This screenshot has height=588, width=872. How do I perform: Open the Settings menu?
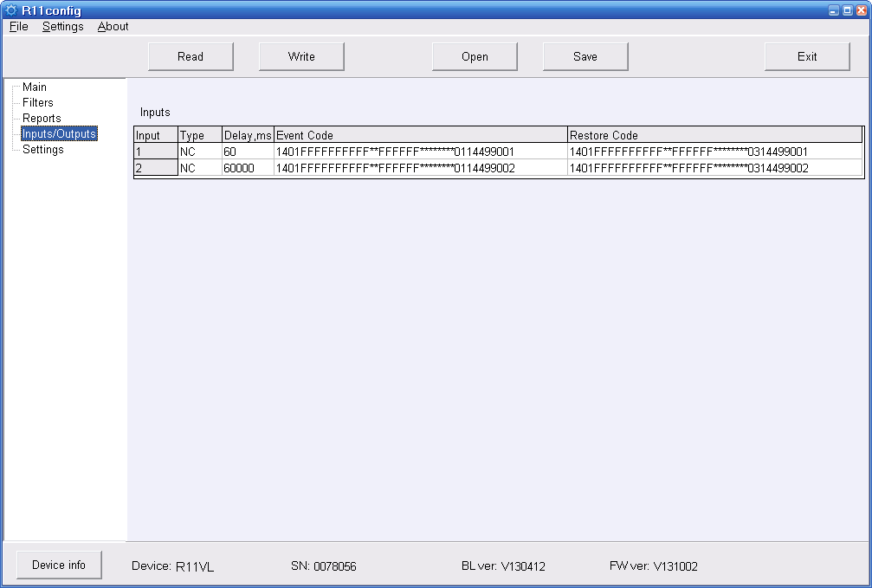62,27
